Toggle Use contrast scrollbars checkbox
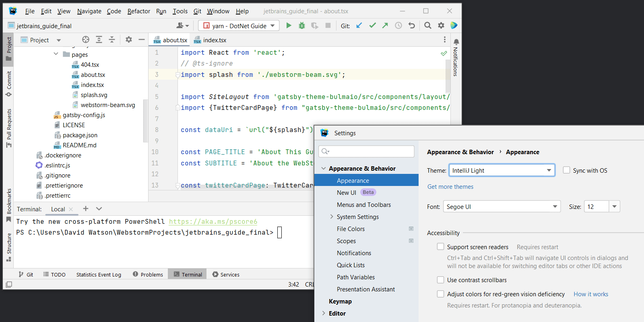The width and height of the screenshot is (644, 322). 441,280
